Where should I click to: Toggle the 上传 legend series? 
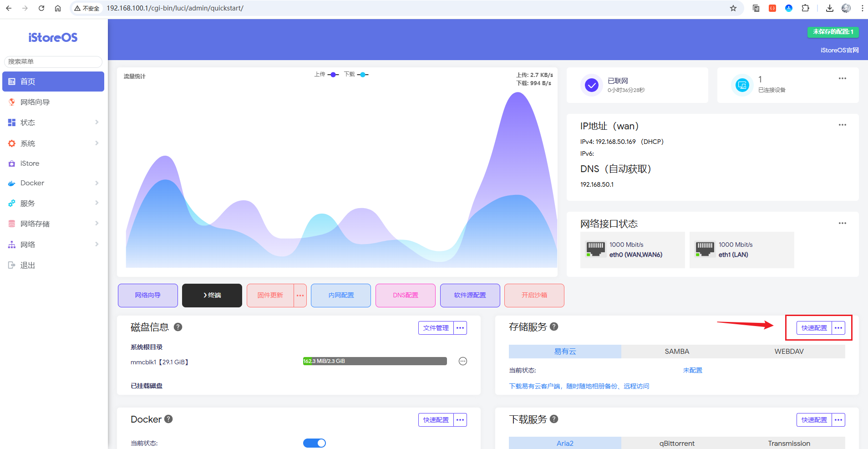click(x=327, y=74)
